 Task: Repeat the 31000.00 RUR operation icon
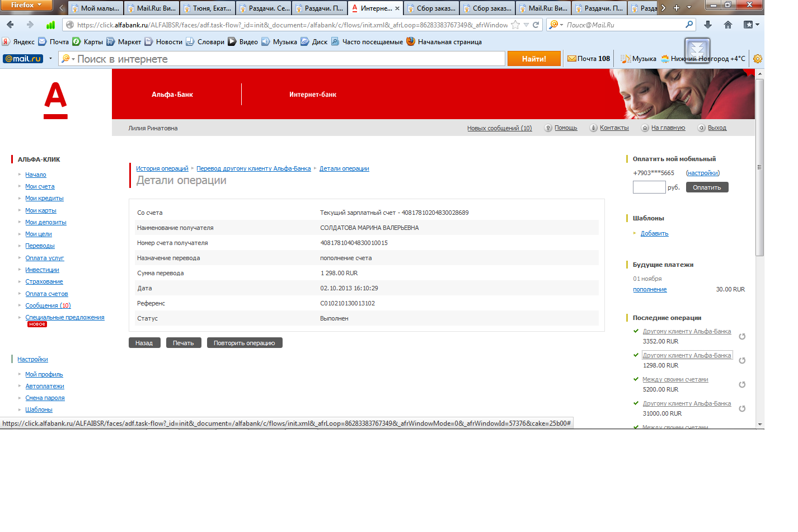(x=742, y=408)
